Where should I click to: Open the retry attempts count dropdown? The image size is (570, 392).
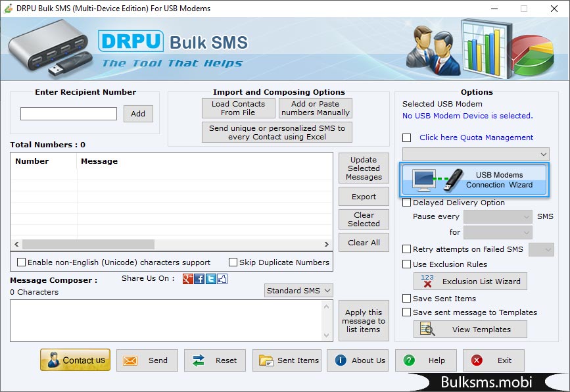pos(541,249)
